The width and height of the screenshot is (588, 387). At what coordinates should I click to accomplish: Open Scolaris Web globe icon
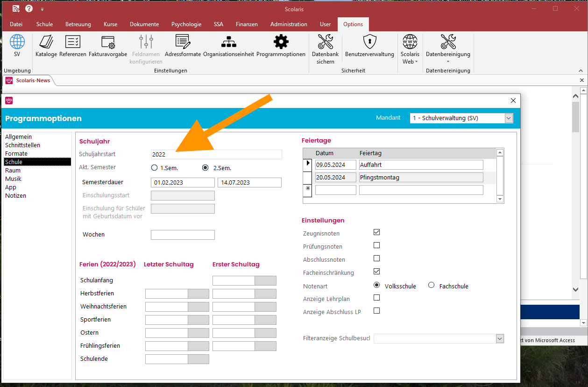point(410,42)
